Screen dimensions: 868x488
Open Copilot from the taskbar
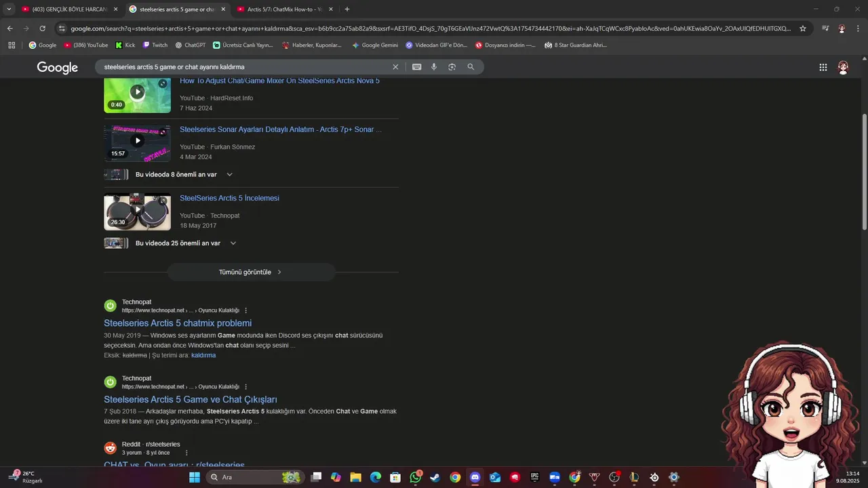336,477
